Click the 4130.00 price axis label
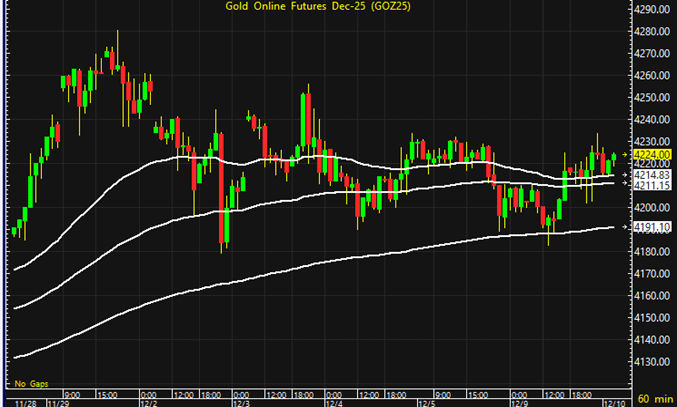Viewport: 677px width, 407px height. 651,361
